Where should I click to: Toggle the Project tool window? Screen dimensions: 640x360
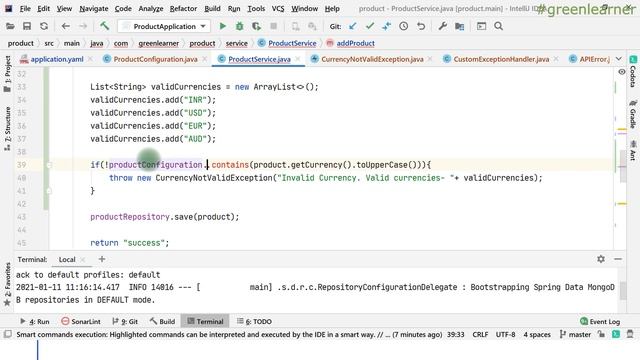click(7, 74)
